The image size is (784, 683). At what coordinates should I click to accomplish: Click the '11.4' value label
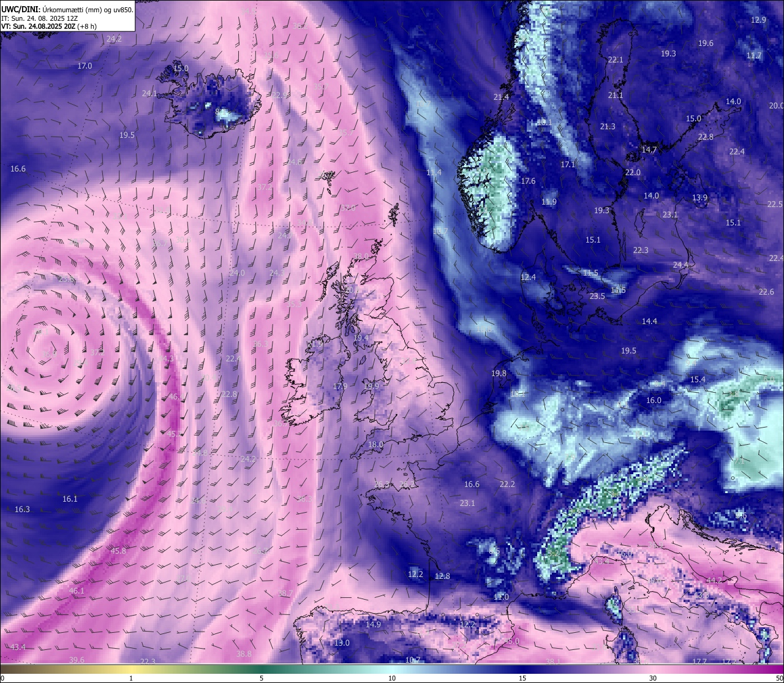(x=434, y=172)
